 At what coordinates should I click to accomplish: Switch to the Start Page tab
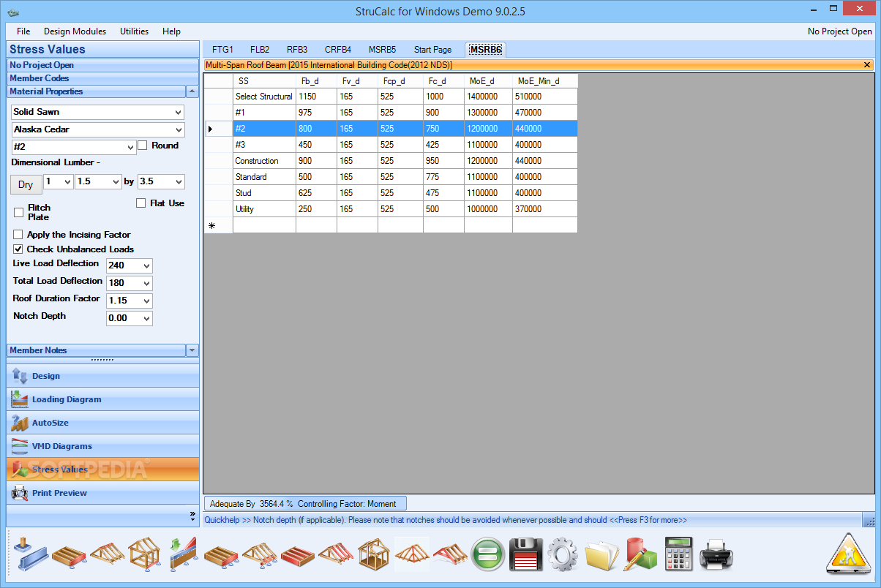432,50
